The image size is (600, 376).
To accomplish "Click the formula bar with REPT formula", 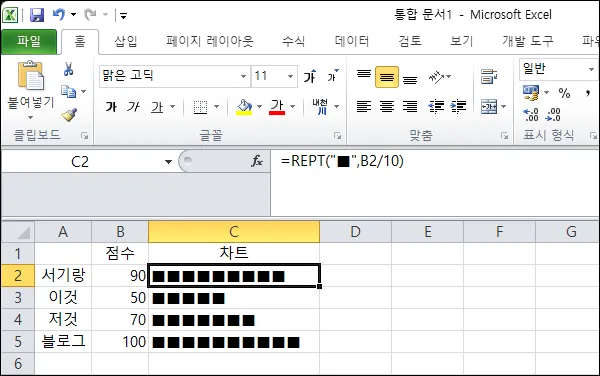I will (x=435, y=183).
